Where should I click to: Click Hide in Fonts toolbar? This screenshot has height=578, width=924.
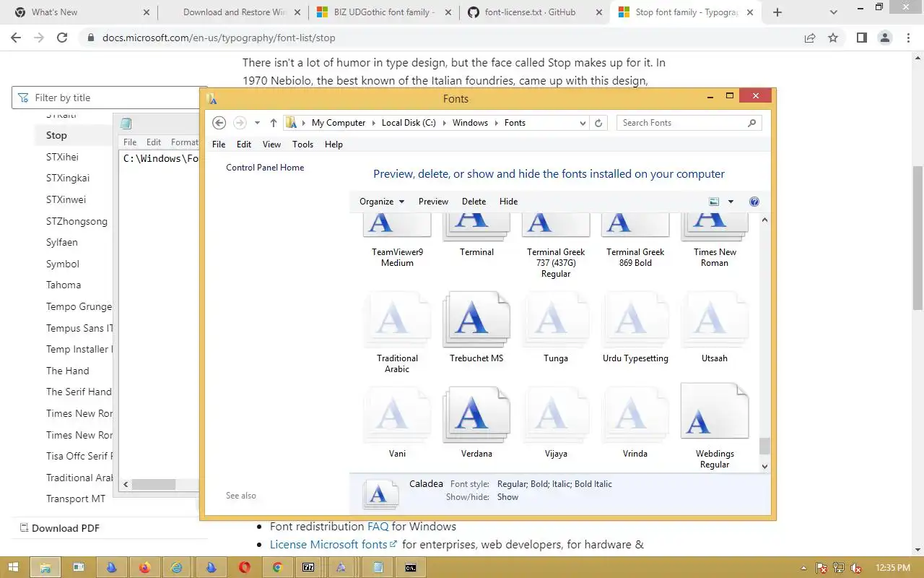[x=508, y=202]
